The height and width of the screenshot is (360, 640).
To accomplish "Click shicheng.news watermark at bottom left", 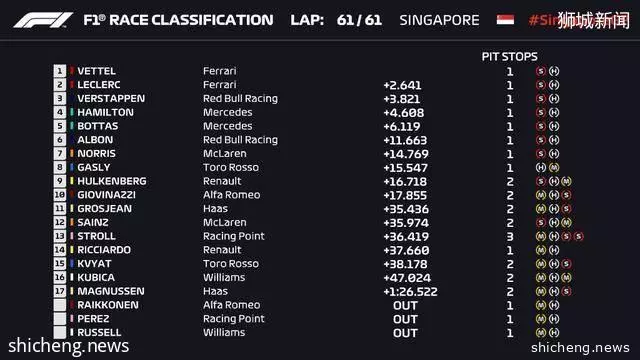I will click(x=69, y=346).
